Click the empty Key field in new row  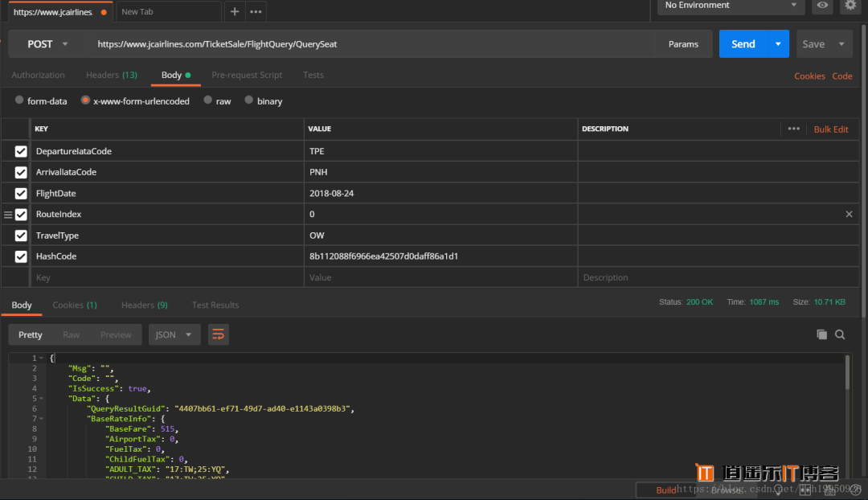[x=166, y=277]
